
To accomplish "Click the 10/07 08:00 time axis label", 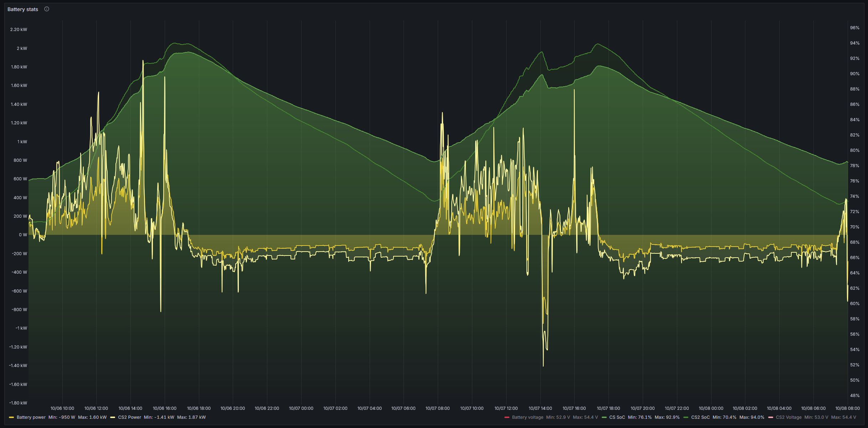I will 437,408.
